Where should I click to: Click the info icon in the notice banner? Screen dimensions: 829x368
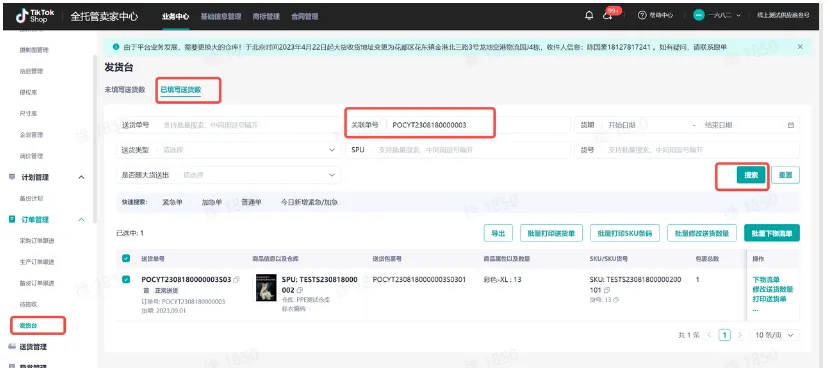pos(116,47)
